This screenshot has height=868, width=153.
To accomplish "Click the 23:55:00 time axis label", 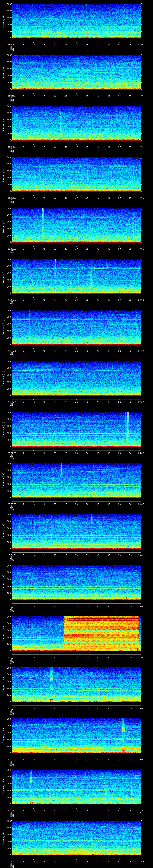I will click(12, 606).
